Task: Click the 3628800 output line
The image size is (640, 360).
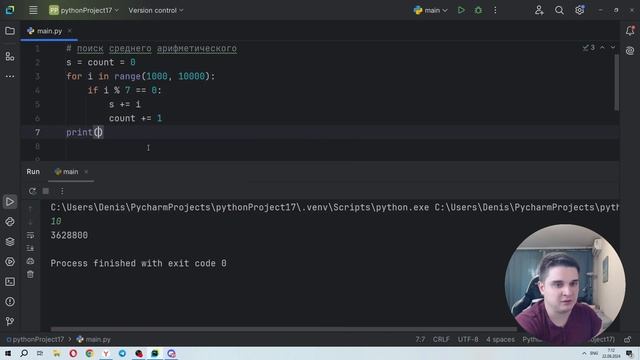Action: [69, 236]
